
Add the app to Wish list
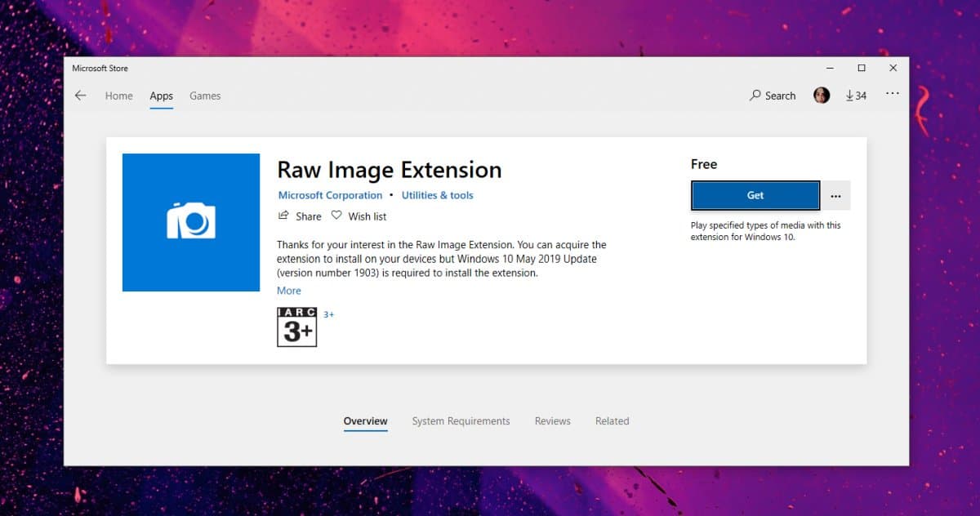(359, 216)
